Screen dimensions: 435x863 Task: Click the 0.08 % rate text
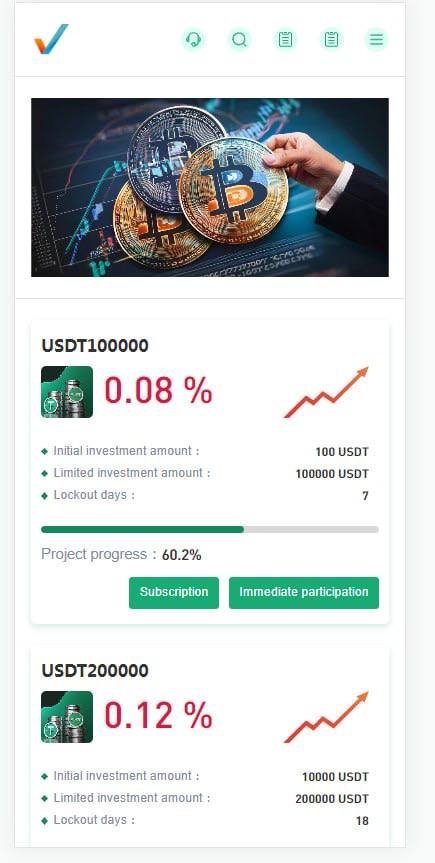point(159,390)
